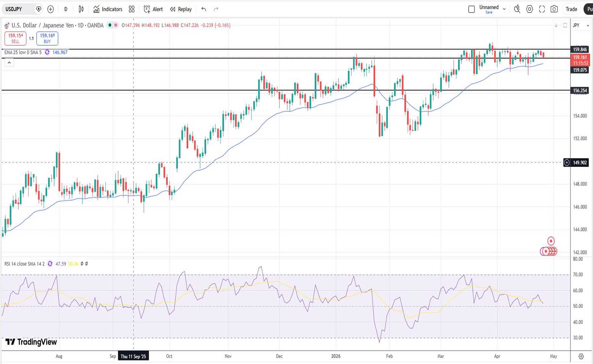Click the 159.169 BUY button
Screen dimensions: 593x364
click(47, 38)
